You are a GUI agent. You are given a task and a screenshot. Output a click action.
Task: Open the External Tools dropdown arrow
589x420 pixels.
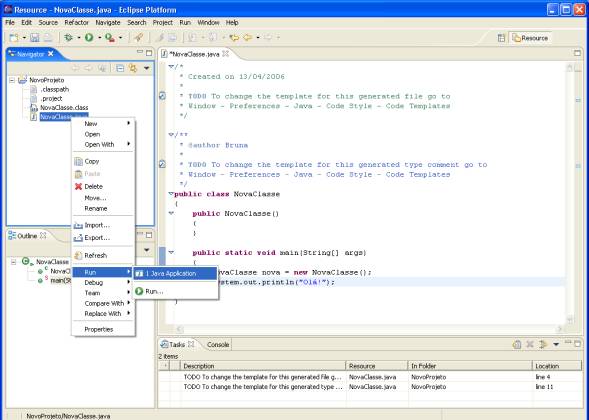(120, 38)
